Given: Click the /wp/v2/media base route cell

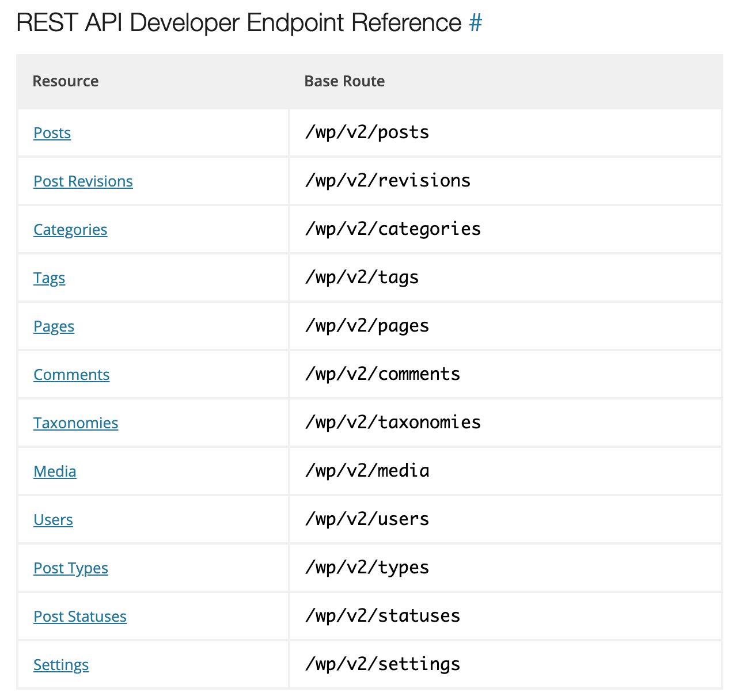Looking at the screenshot, I should (x=367, y=471).
